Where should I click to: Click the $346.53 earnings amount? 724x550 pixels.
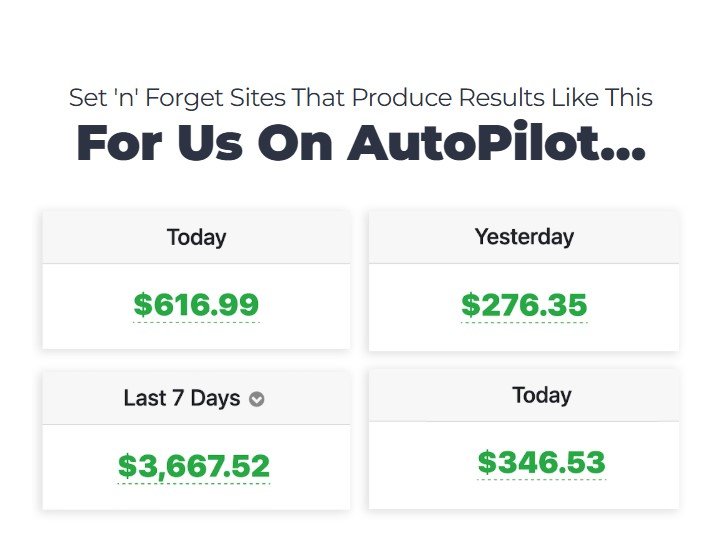pos(541,462)
